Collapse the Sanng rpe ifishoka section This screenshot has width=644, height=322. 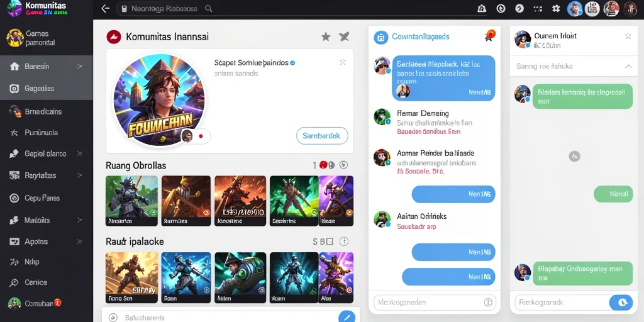[628, 66]
